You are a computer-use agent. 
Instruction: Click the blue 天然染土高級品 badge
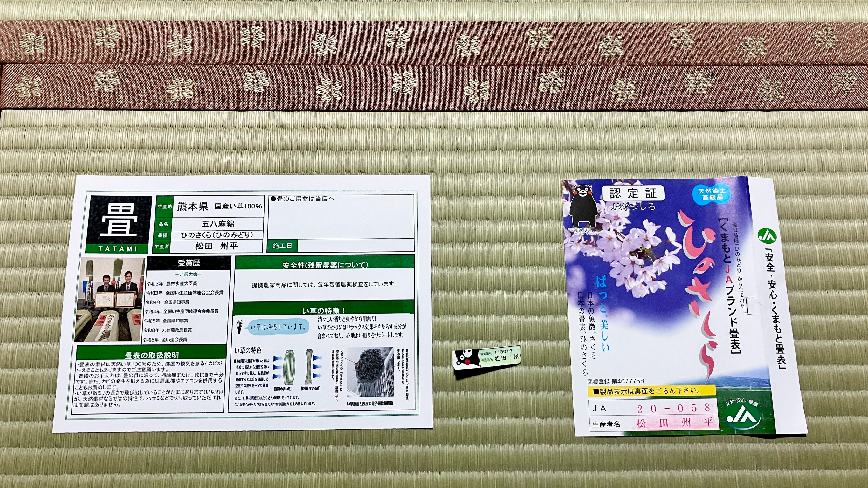pos(712,194)
